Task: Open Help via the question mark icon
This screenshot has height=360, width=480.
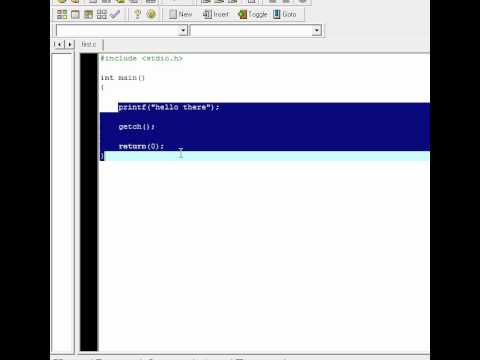Action: [137, 14]
